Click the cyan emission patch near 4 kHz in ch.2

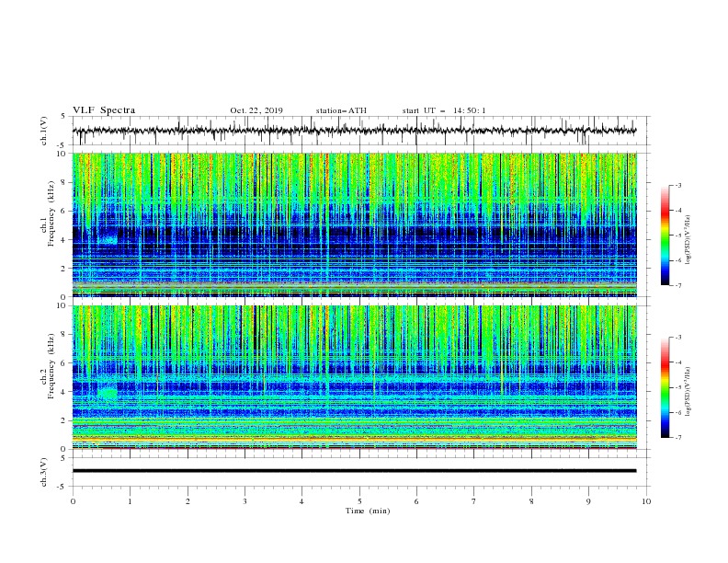(108, 393)
